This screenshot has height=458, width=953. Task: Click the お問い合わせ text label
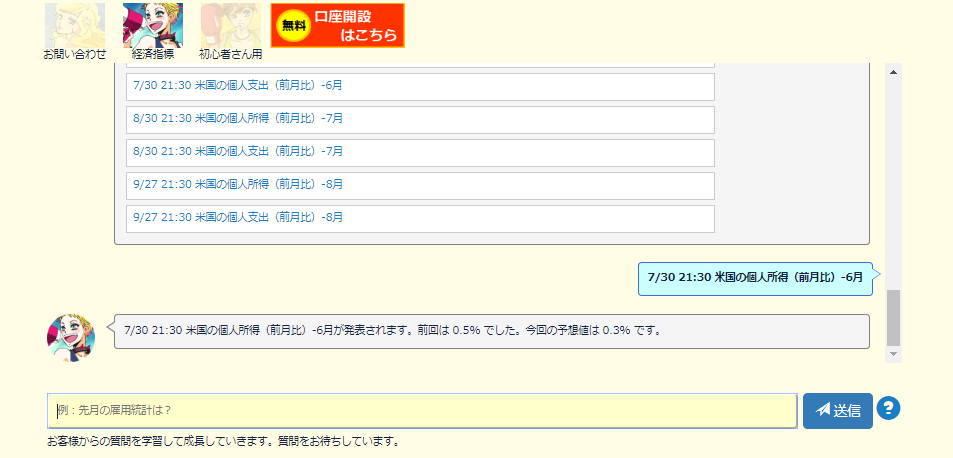tap(74, 55)
